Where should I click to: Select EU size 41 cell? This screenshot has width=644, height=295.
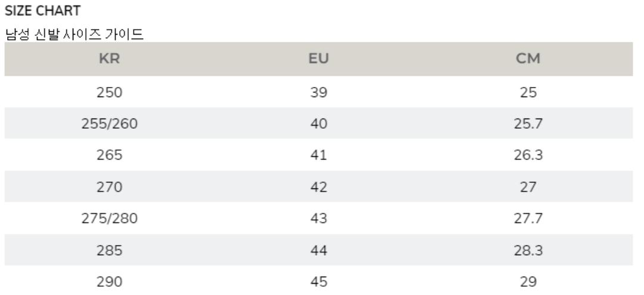tap(319, 155)
